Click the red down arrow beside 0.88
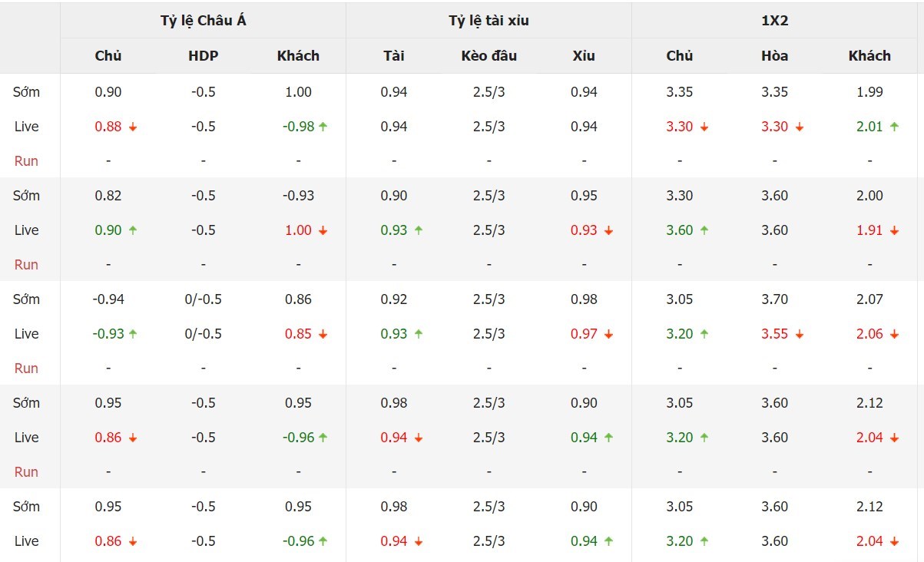 (133, 127)
